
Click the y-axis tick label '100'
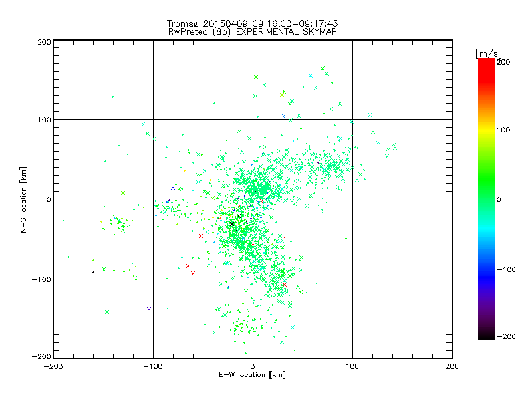[45, 120]
